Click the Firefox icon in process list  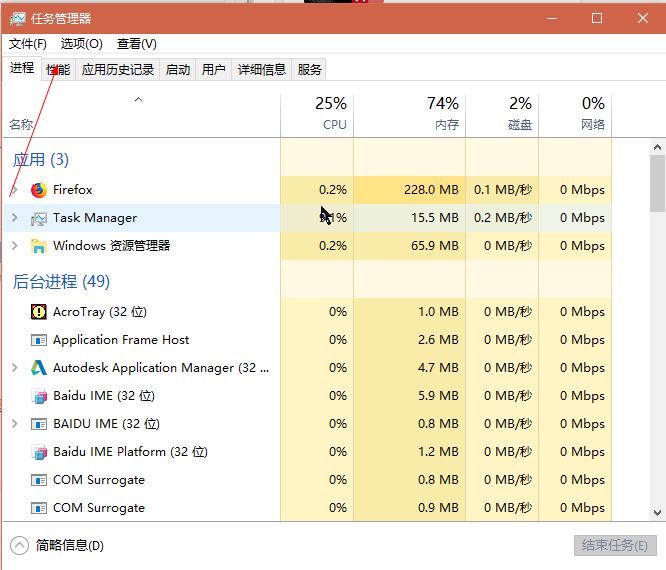tap(39, 190)
